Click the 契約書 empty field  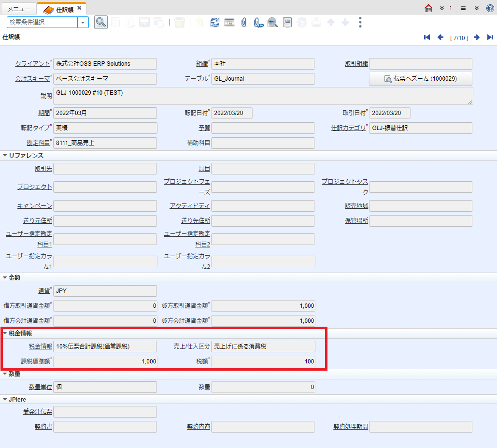pos(105,427)
